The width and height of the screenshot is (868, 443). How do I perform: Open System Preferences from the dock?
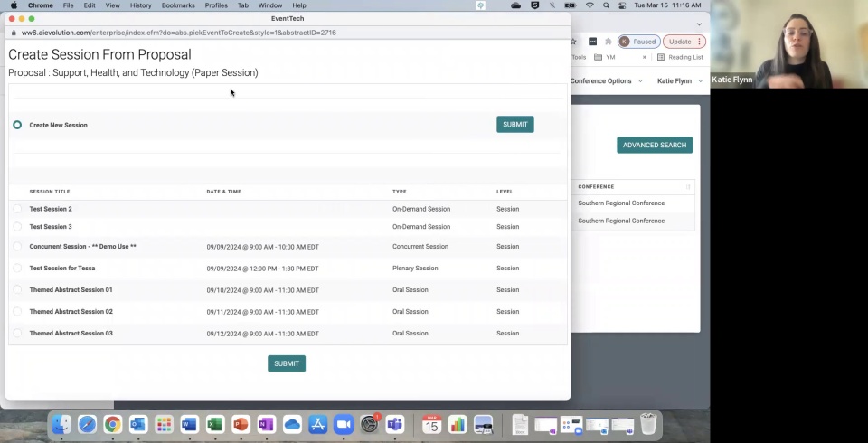point(369,425)
